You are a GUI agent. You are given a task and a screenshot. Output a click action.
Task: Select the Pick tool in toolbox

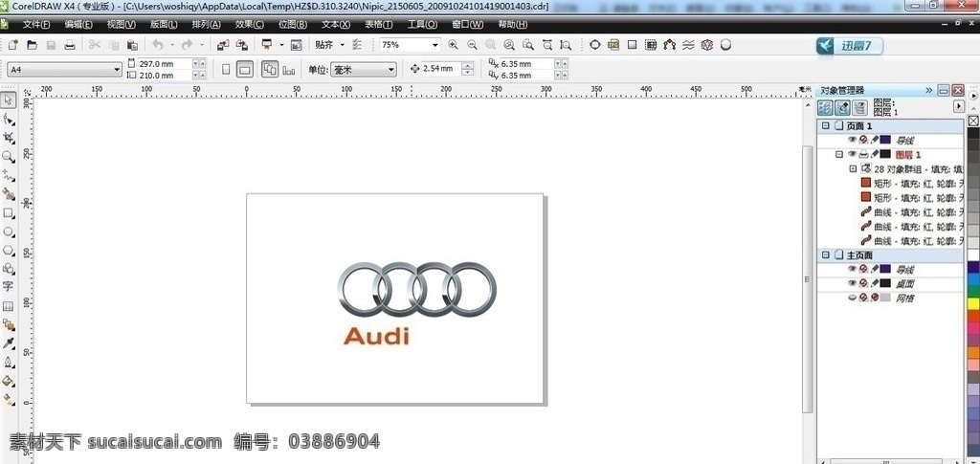point(8,101)
